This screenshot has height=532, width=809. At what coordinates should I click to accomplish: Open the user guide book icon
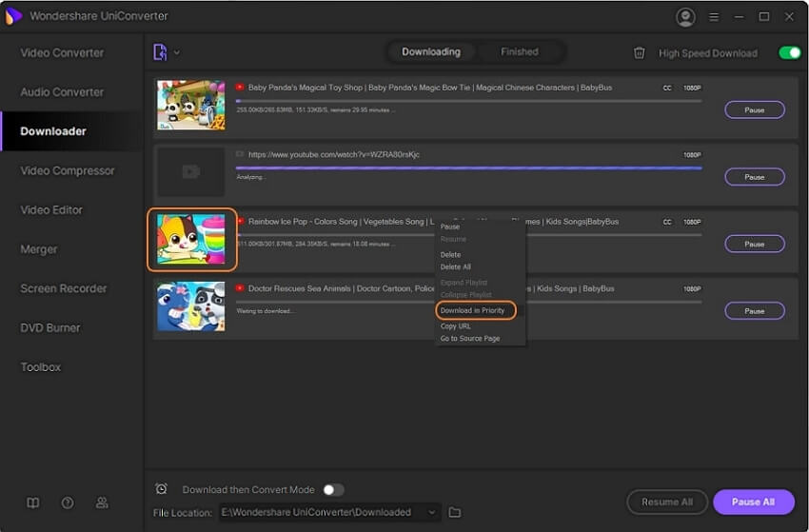pos(33,502)
